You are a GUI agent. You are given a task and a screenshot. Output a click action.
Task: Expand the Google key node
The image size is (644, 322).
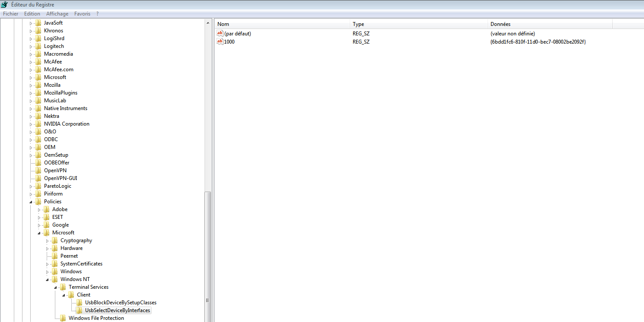39,224
